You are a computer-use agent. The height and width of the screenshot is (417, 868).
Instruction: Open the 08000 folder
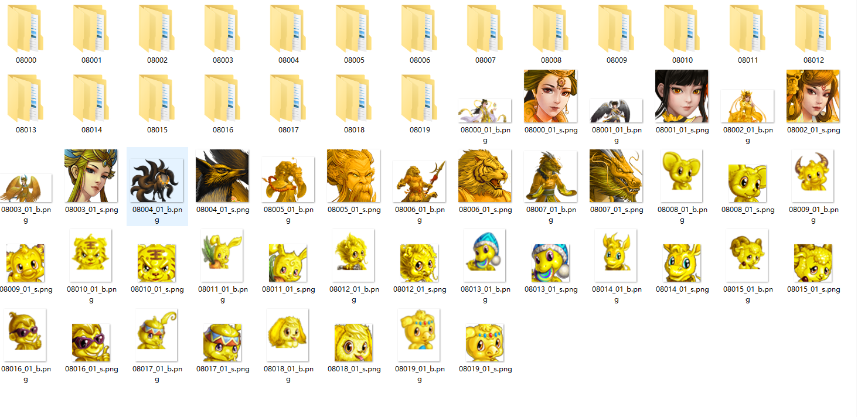tap(26, 29)
